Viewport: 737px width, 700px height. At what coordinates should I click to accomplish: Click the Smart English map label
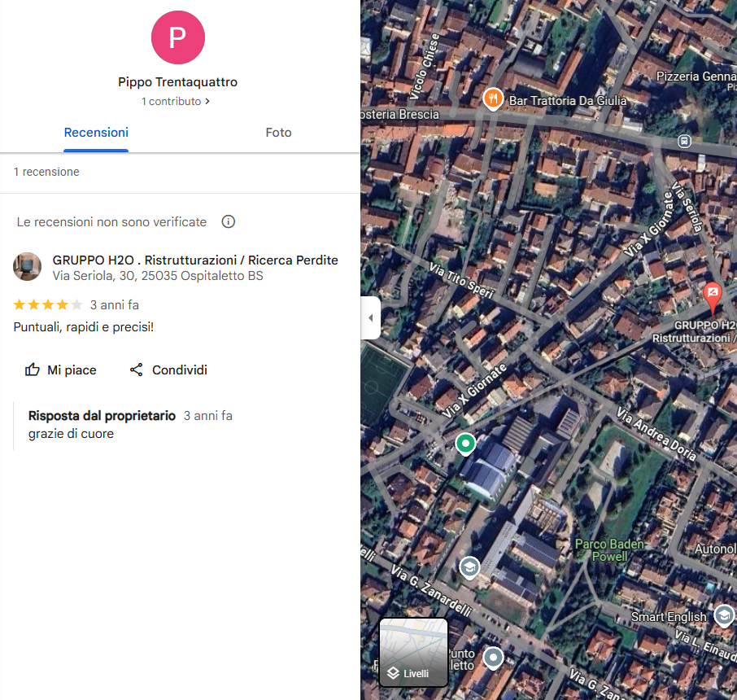(669, 617)
